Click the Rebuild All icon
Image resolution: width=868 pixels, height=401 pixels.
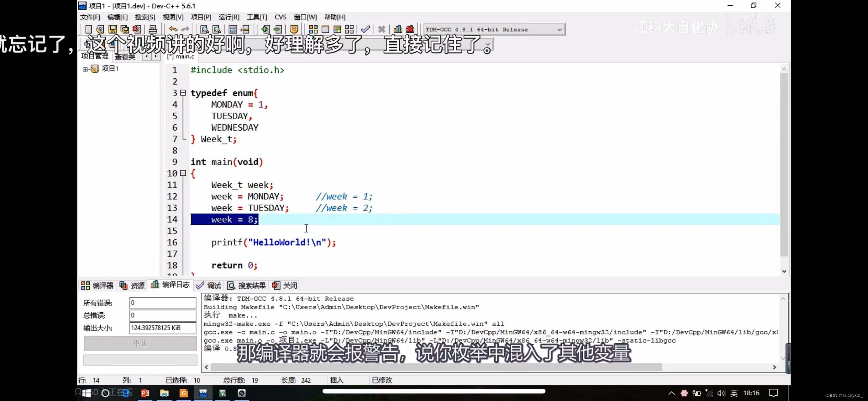pyautogui.click(x=350, y=29)
